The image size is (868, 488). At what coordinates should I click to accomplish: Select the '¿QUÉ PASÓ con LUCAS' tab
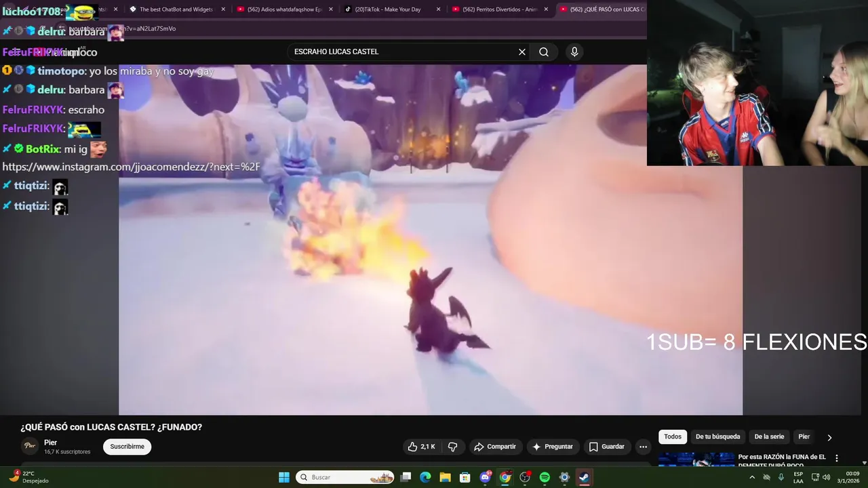tap(601, 9)
